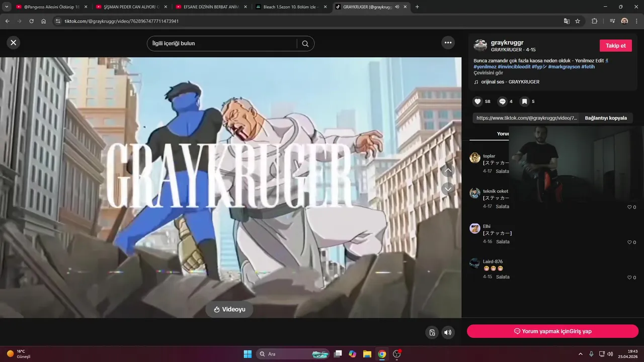This screenshot has height=362, width=644.
Task: Switch to the ŞİŞMAN PEDER CAN ALIYOR tab
Action: coord(130,7)
